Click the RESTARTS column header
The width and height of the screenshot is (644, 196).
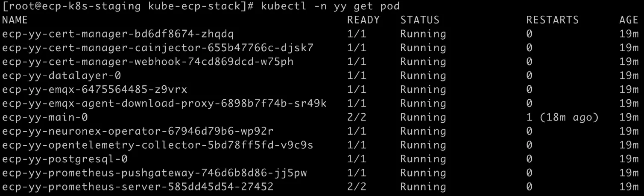point(552,20)
